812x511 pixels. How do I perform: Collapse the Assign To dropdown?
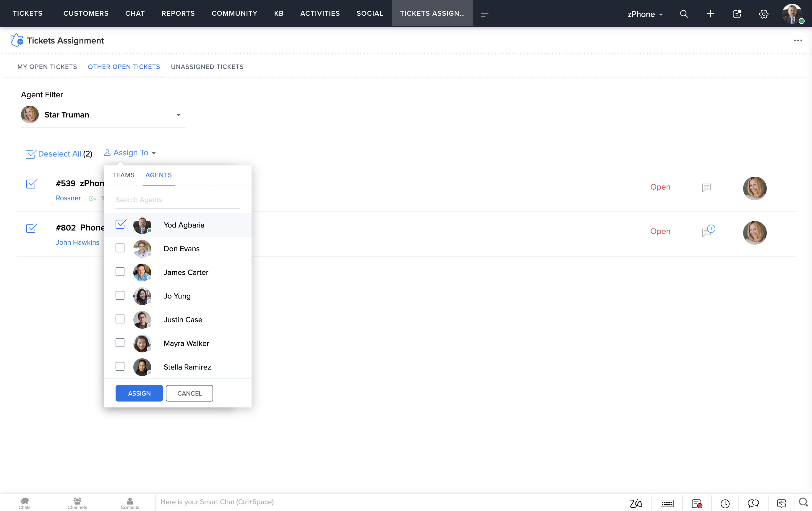130,153
